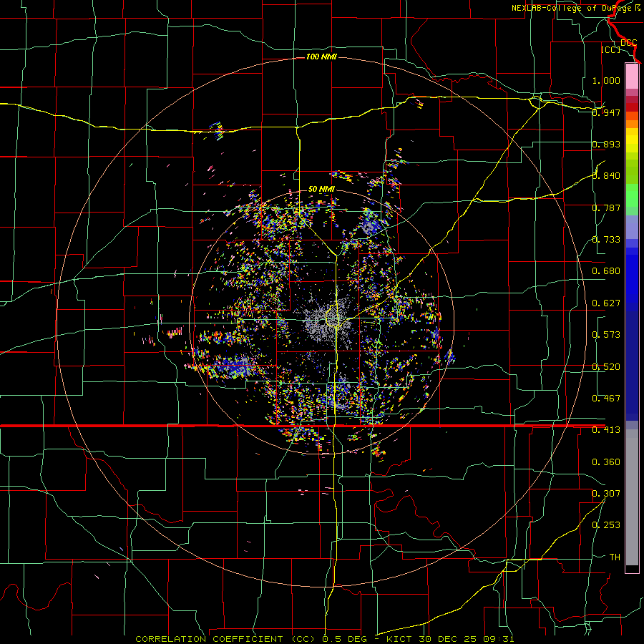
Task: Click the 100 NMI range ring label
Action: pos(321,57)
